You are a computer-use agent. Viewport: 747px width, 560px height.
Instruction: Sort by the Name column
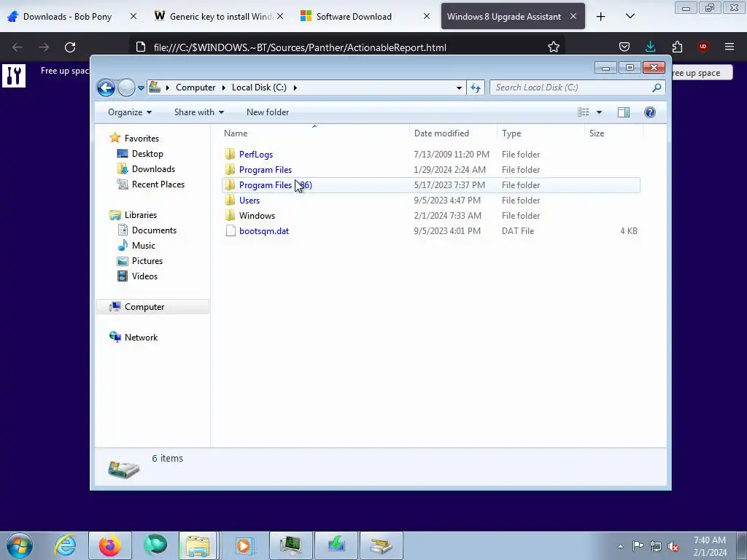pyautogui.click(x=315, y=133)
